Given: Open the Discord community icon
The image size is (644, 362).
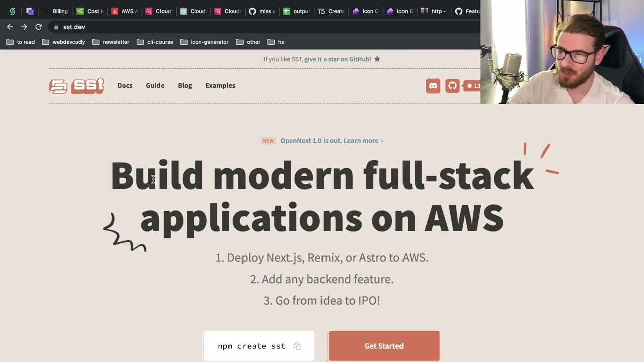Looking at the screenshot, I should [x=433, y=86].
